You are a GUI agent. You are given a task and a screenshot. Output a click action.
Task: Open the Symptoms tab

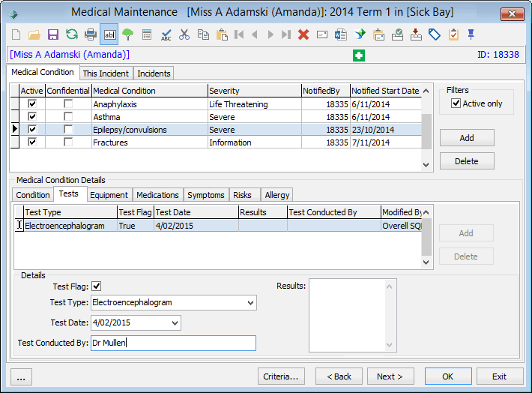pos(206,195)
